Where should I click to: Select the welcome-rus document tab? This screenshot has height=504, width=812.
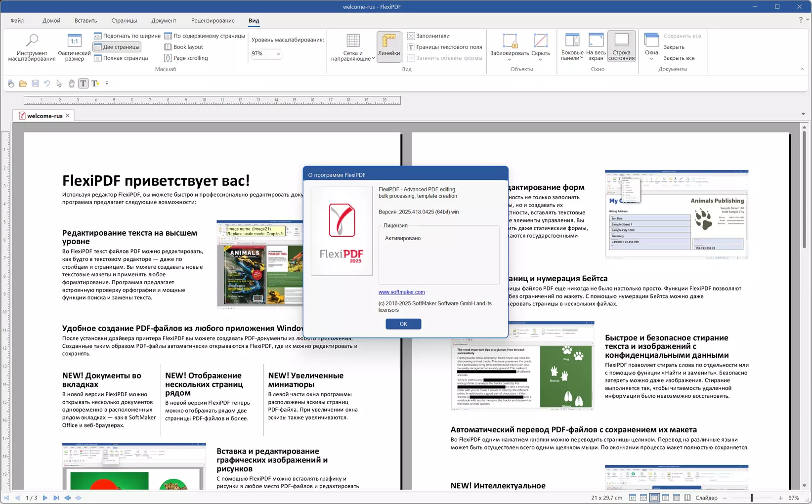click(44, 116)
